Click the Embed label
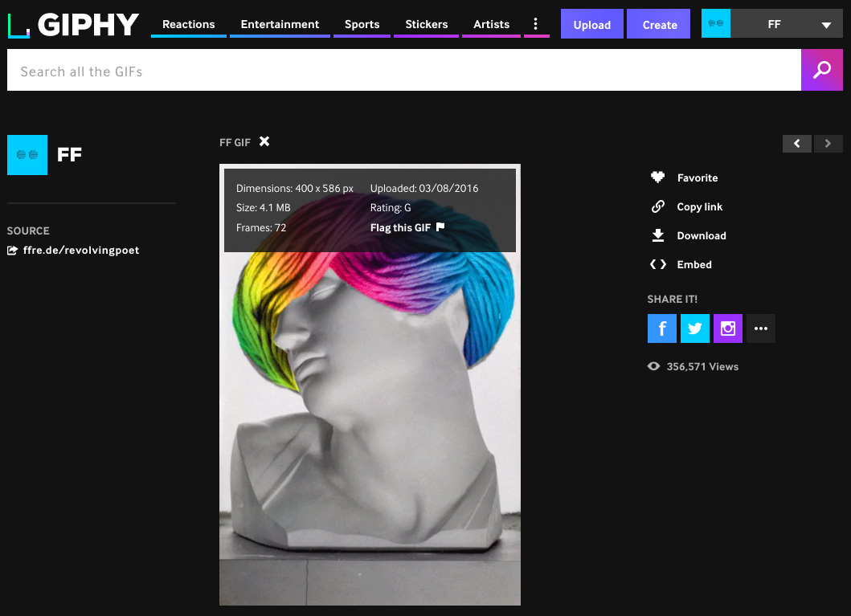851x616 pixels. point(694,264)
